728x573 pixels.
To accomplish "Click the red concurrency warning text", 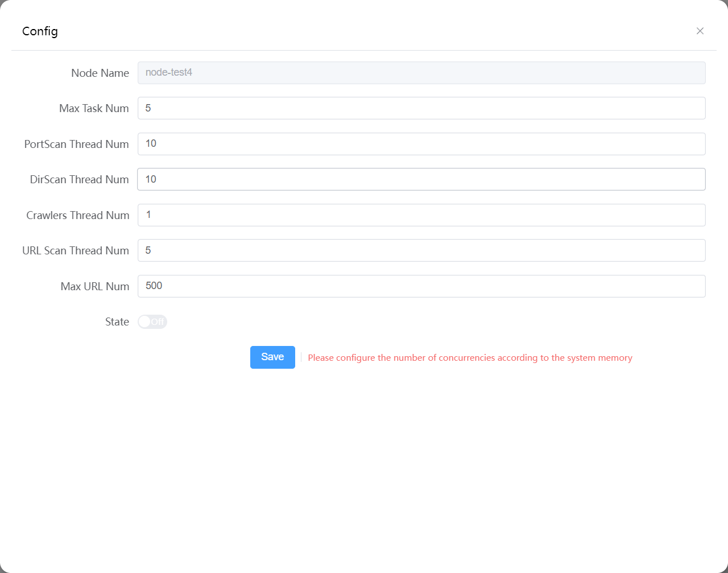I will (470, 358).
